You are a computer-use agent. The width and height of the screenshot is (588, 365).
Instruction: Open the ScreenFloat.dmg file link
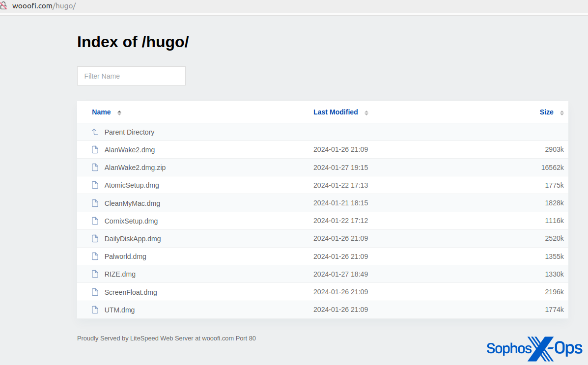(x=131, y=292)
